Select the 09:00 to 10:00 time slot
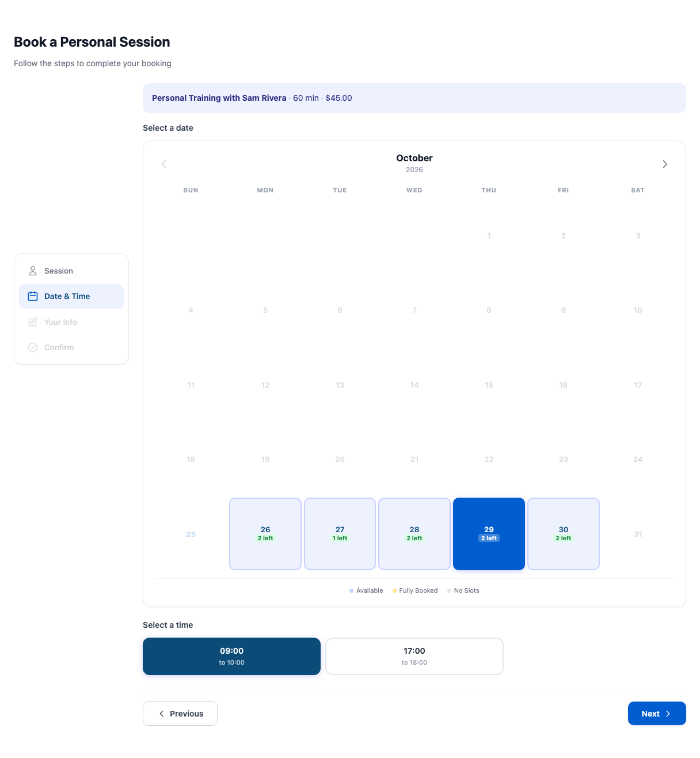 pos(231,656)
